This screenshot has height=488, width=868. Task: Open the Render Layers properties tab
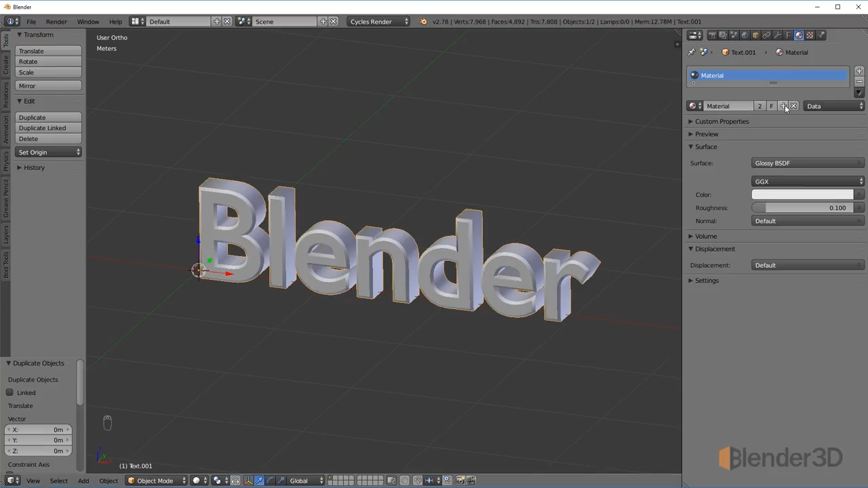coord(723,35)
